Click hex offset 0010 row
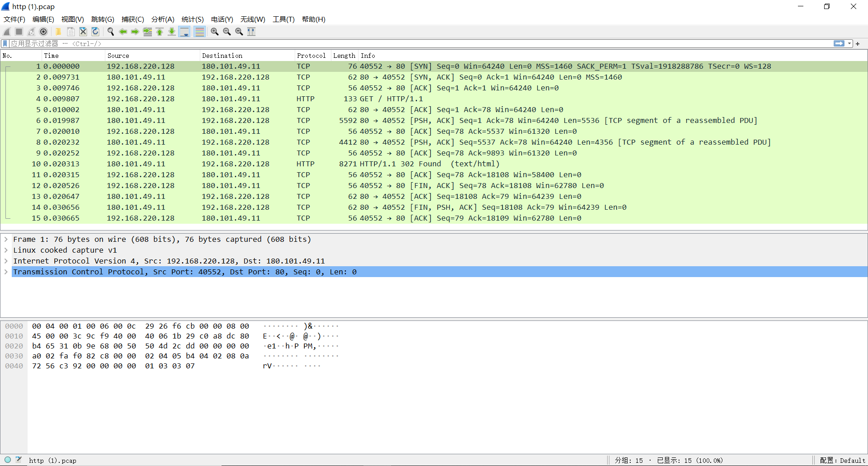The width and height of the screenshot is (868, 466). tap(14, 336)
